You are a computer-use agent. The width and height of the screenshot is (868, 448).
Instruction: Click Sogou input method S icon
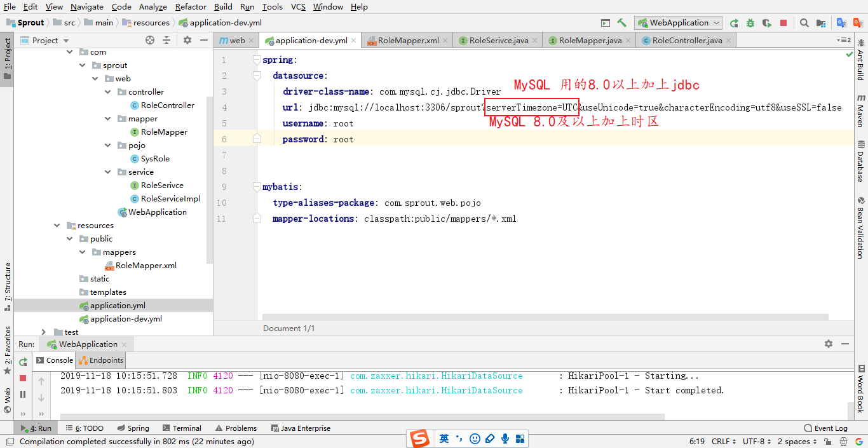click(419, 438)
